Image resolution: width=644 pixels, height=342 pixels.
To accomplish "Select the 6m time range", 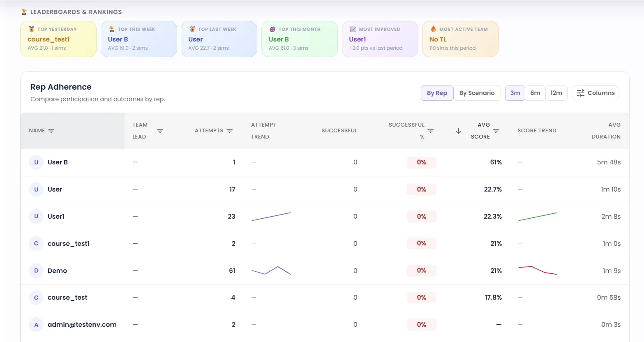I will [x=535, y=93].
